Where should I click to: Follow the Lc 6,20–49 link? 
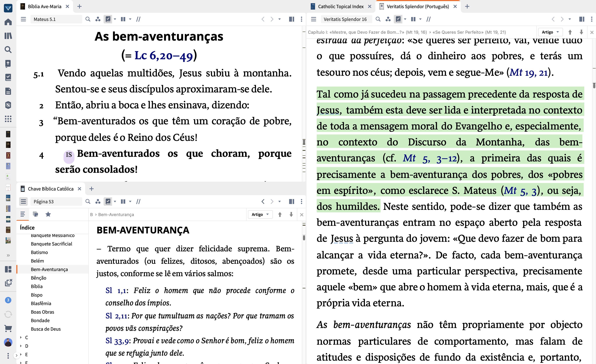pos(164,56)
